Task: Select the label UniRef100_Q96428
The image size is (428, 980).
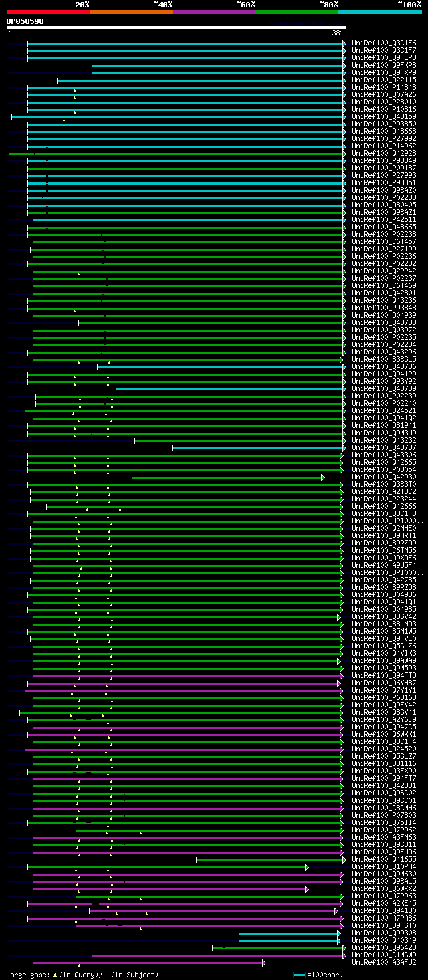Action: [x=384, y=948]
